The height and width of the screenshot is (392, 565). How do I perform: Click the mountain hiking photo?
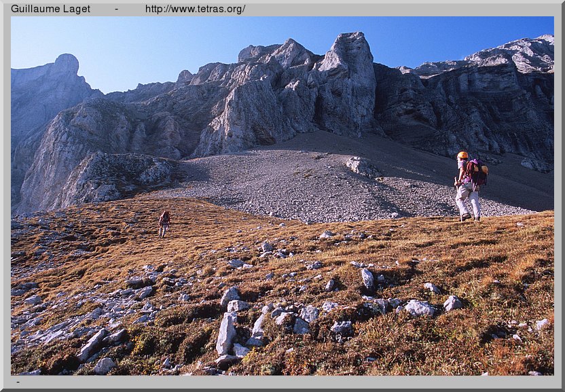click(x=282, y=196)
